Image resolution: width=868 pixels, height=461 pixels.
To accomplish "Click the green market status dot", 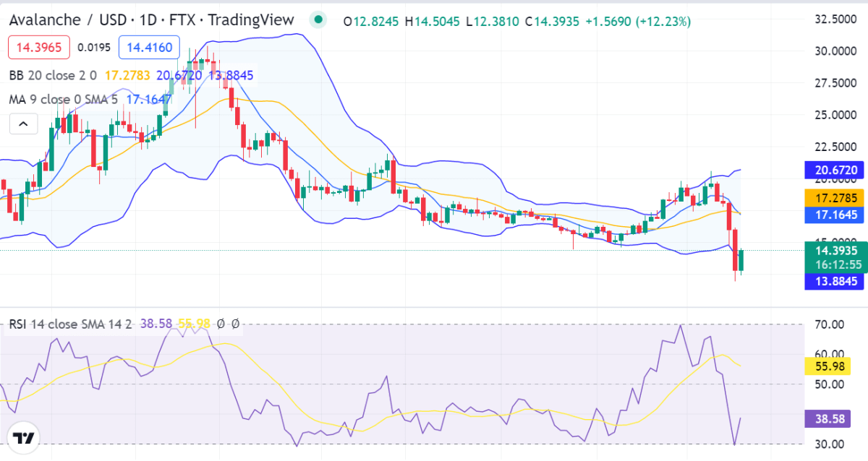I will [x=316, y=20].
